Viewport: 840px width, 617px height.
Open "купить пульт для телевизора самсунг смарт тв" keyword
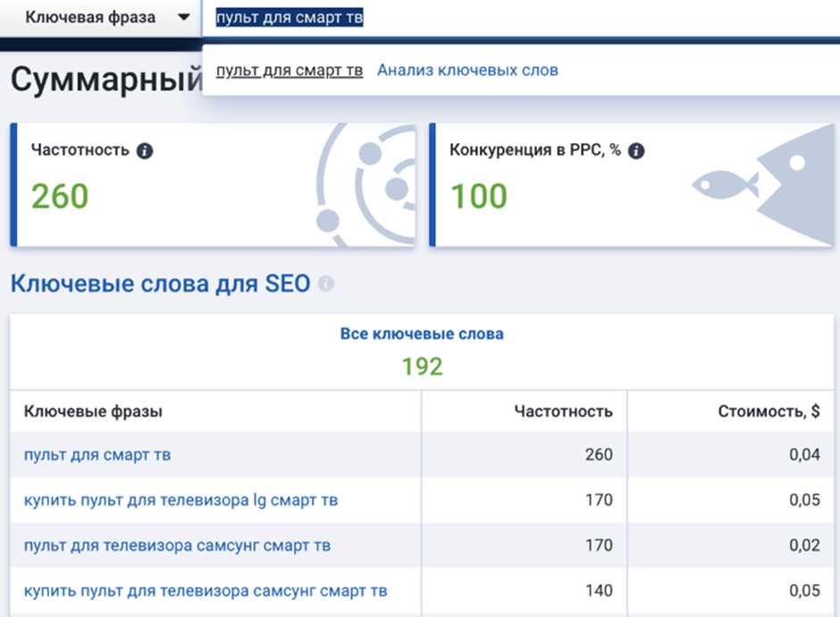coord(205,590)
